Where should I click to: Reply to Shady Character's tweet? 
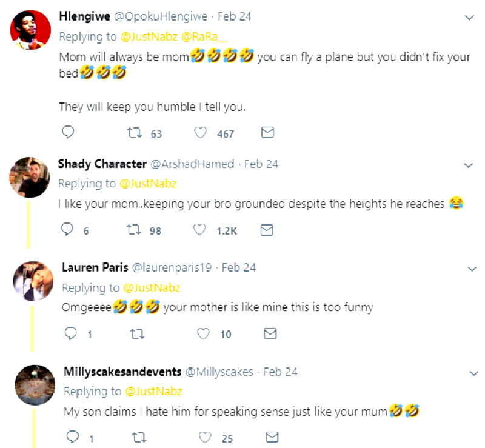(x=68, y=230)
